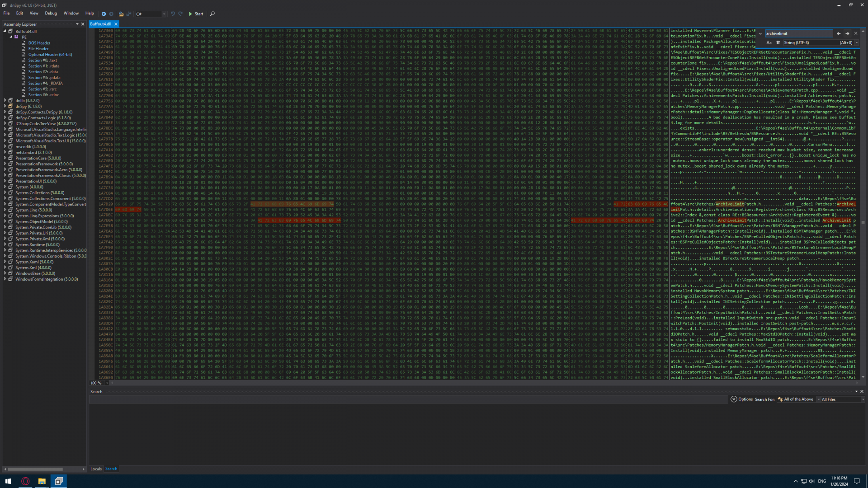Toggle the # data-kind option in search
Screen dimensions: 868x488
click(778, 42)
